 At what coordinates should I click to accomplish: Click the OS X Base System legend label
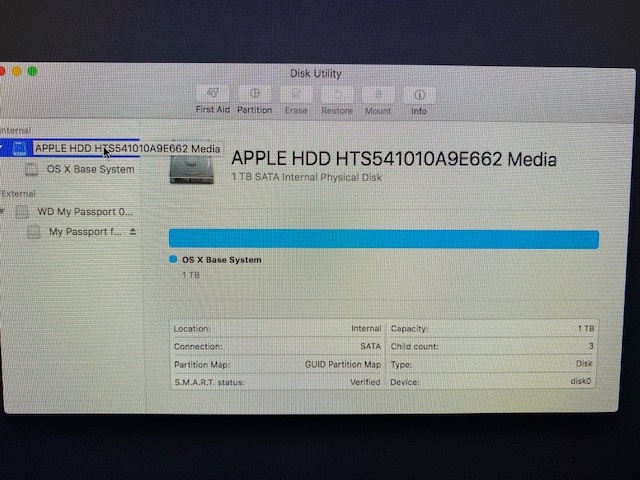222,260
